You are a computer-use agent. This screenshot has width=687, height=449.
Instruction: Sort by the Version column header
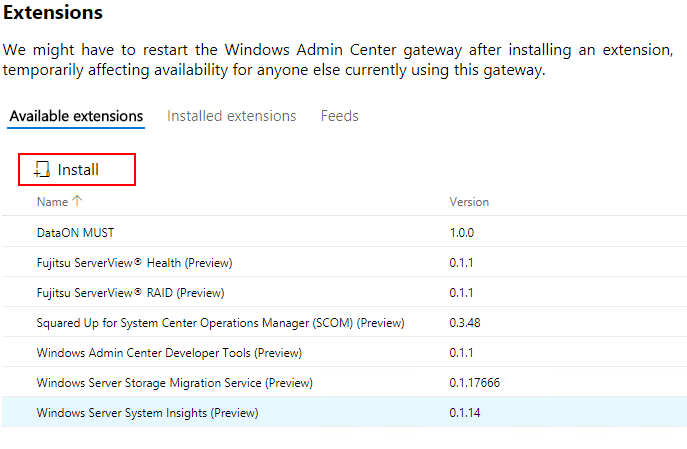[x=469, y=202]
